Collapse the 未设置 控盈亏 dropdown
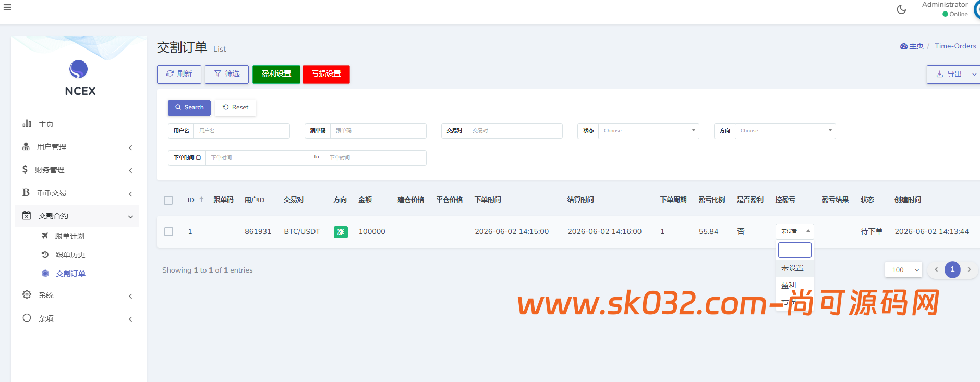Viewport: 980px width, 382px height. click(795, 231)
